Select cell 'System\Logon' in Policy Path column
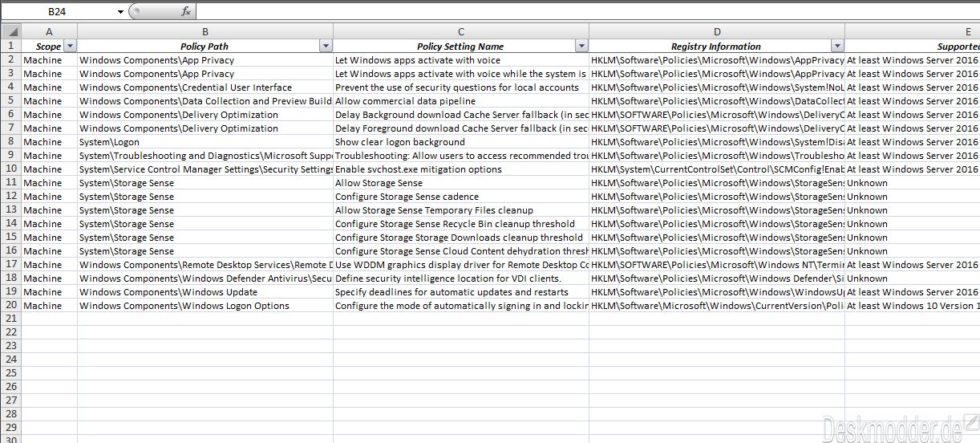This screenshot has width=980, height=443. tap(205, 142)
